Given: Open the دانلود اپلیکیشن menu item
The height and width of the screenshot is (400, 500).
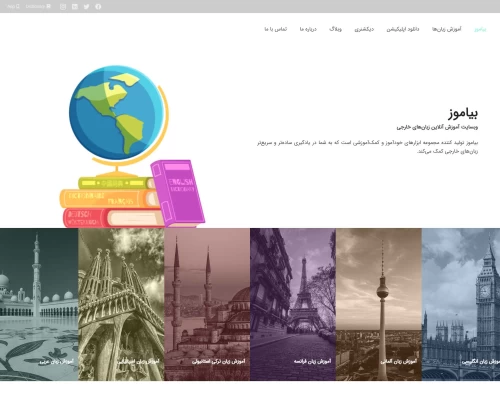Looking at the screenshot, I should [x=403, y=29].
